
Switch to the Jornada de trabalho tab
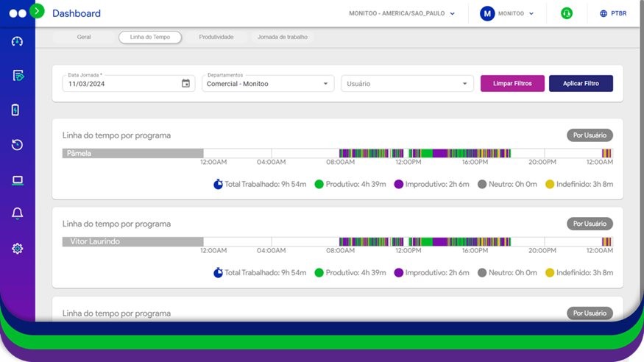click(283, 37)
